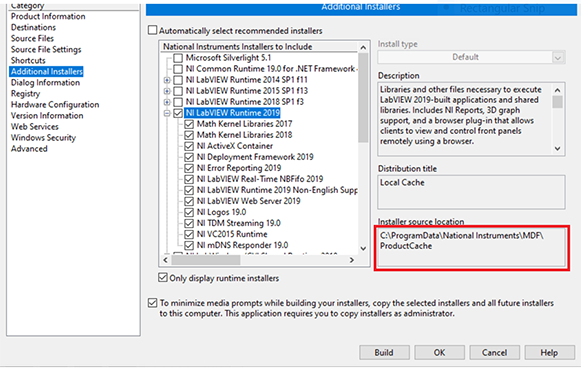Image resolution: width=581 pixels, height=369 pixels.
Task: Click Description box scroll up arrow
Action: 558,90
